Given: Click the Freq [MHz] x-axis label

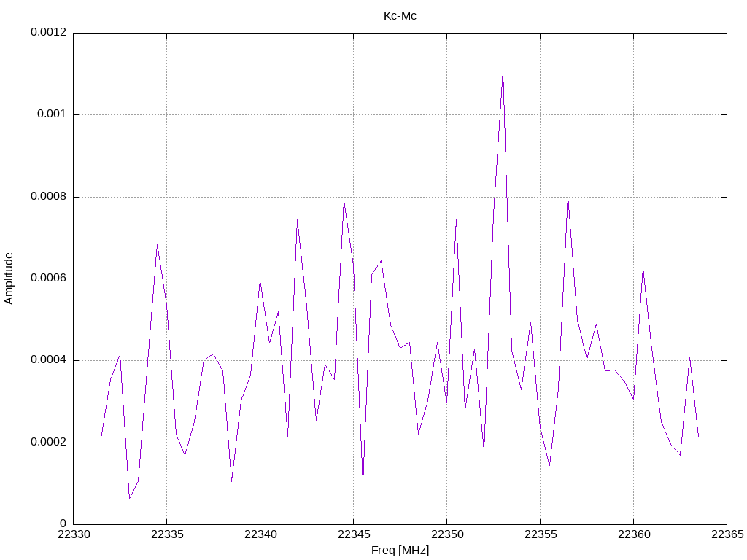Looking at the screenshot, I should [x=400, y=551].
